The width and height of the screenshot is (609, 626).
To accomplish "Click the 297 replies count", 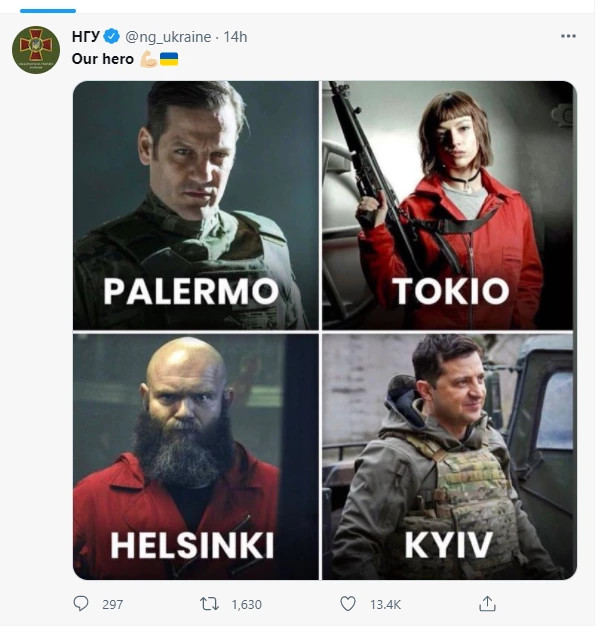I will pyautogui.click(x=113, y=604).
